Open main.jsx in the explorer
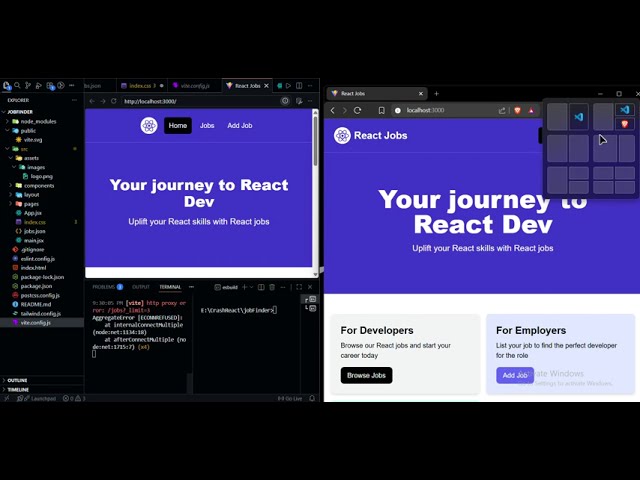 (33, 240)
